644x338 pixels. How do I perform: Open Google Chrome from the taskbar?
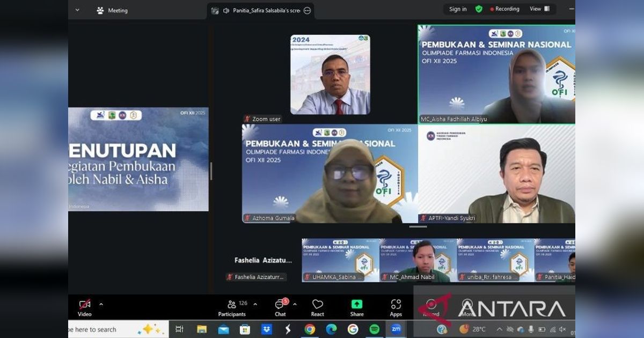pos(310,329)
